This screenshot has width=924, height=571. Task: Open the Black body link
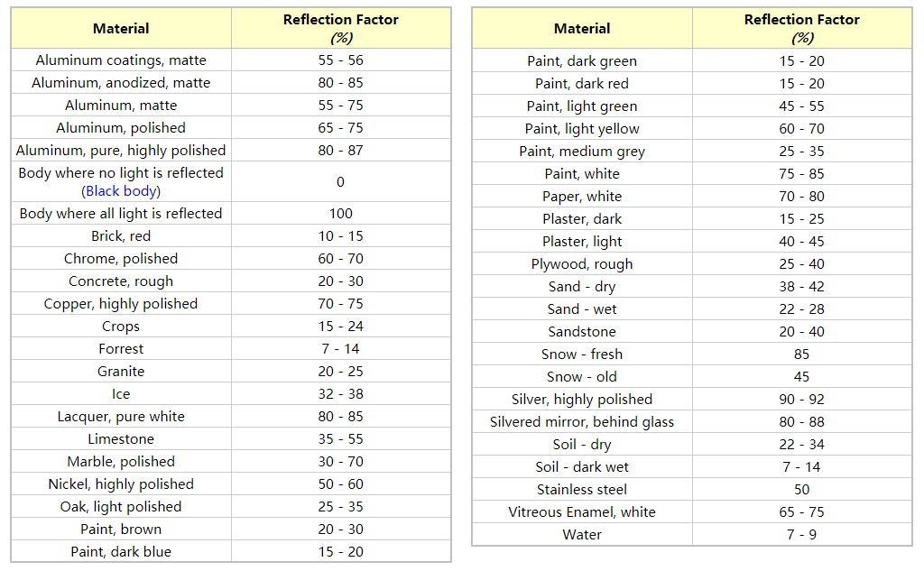122,191
